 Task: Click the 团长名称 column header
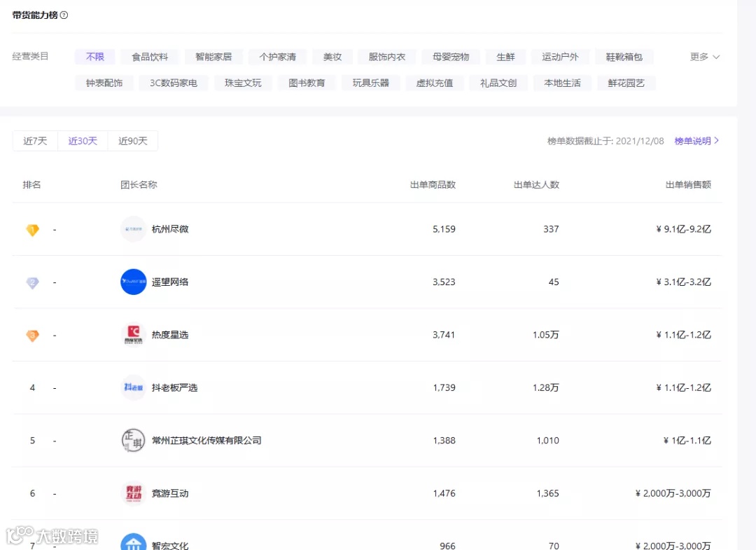click(139, 185)
